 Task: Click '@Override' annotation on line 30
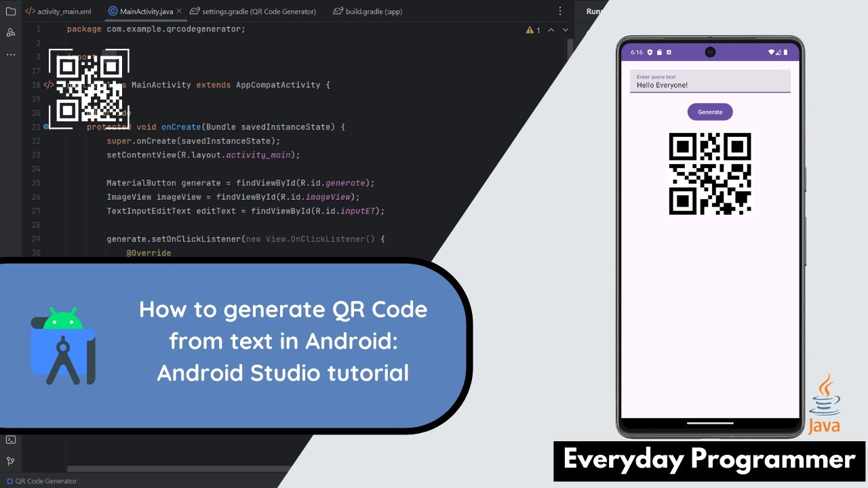(149, 253)
